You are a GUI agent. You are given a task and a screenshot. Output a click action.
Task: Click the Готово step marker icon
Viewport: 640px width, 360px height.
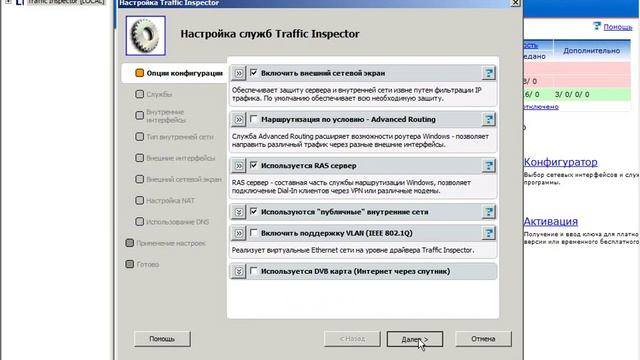point(130,264)
